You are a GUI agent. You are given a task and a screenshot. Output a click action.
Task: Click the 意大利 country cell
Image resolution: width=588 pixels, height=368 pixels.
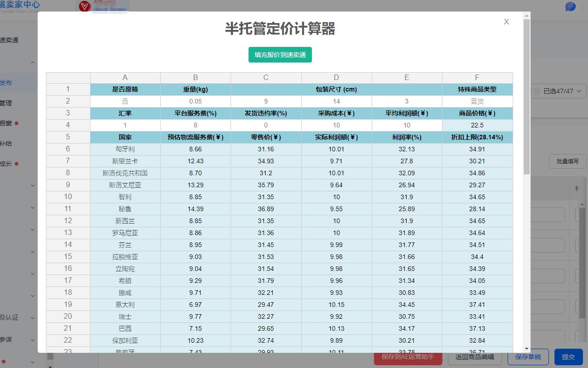125,305
